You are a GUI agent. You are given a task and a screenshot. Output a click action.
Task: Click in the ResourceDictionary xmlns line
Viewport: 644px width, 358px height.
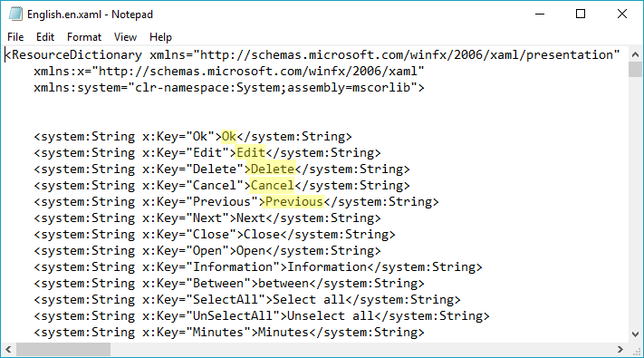[312, 55]
